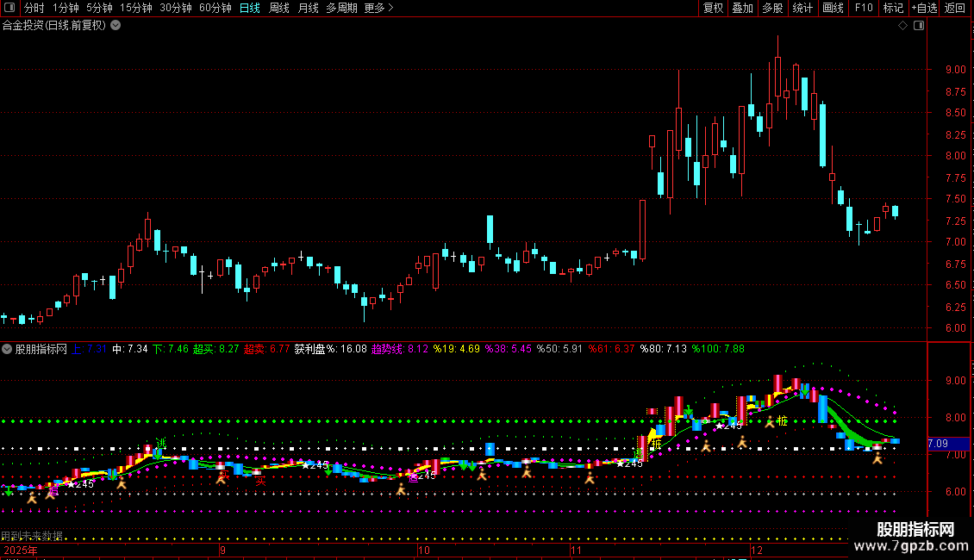Click the 复权 button

tap(713, 8)
